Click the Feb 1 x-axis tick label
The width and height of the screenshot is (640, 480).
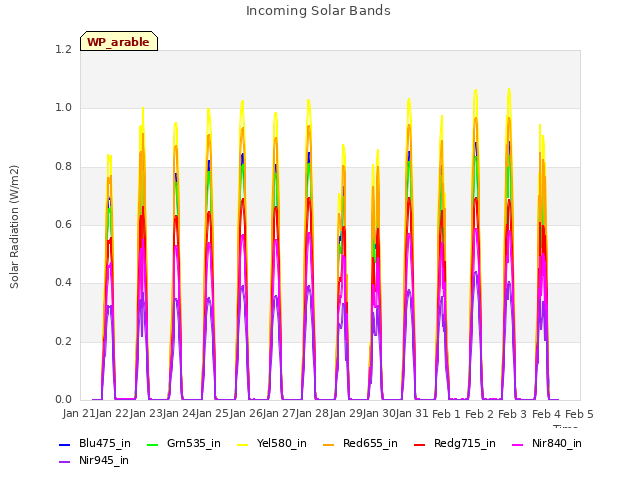tap(446, 414)
